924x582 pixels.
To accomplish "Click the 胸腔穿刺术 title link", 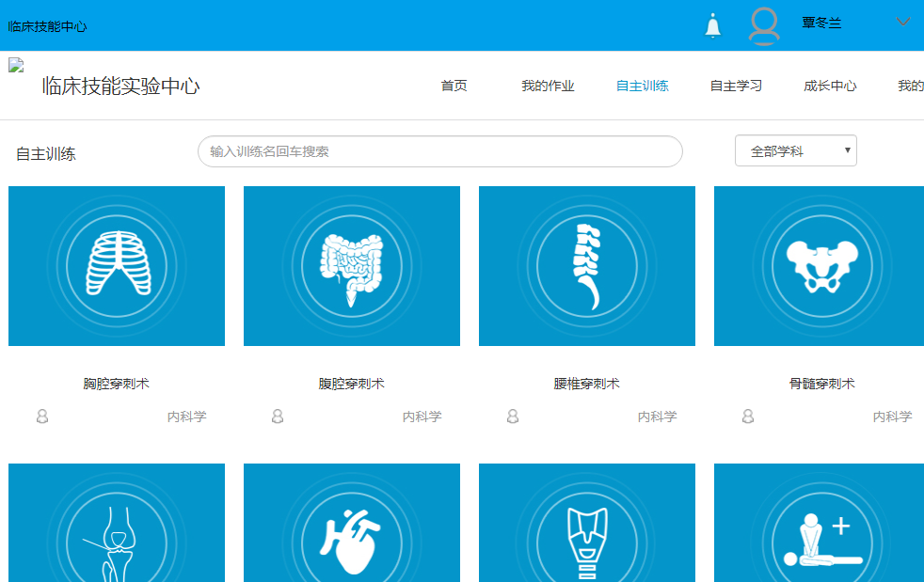I will tap(117, 384).
